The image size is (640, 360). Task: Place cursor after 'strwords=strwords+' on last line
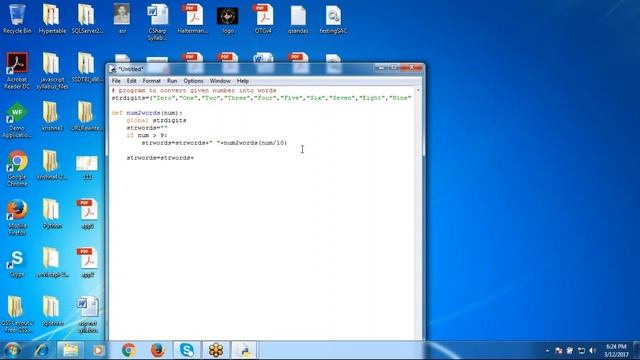(x=194, y=158)
